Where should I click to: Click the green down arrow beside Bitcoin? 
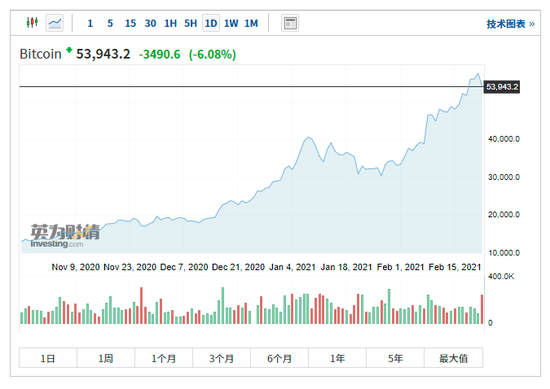pos(69,50)
